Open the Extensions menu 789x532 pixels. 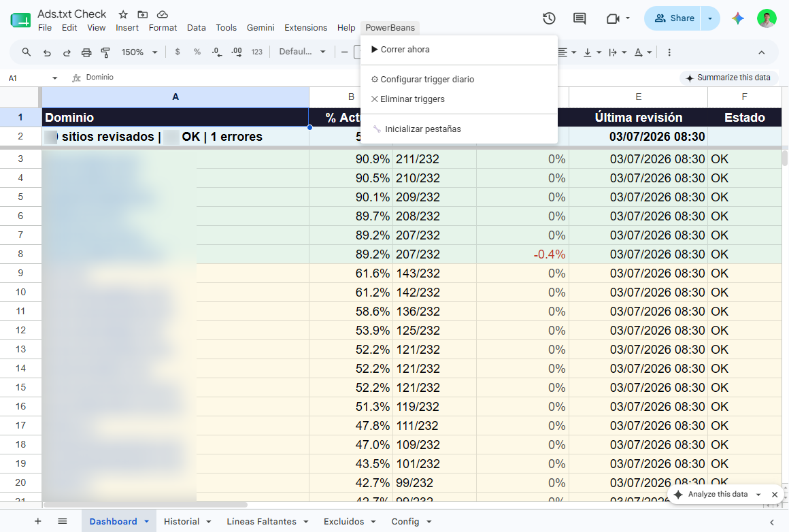(x=305, y=28)
